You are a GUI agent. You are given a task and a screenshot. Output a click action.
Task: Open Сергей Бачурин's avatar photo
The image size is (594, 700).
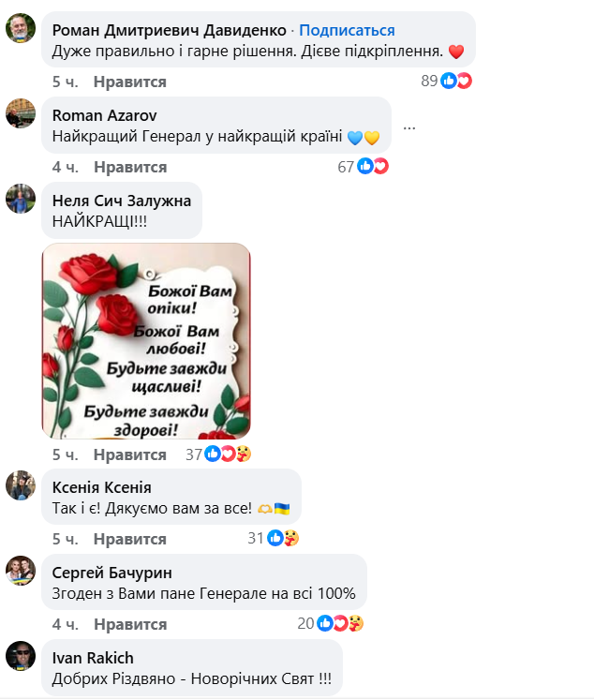tap(21, 571)
